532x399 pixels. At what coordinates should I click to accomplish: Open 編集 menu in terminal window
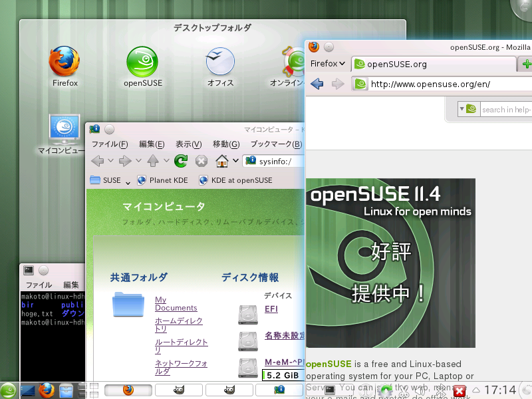click(71, 285)
